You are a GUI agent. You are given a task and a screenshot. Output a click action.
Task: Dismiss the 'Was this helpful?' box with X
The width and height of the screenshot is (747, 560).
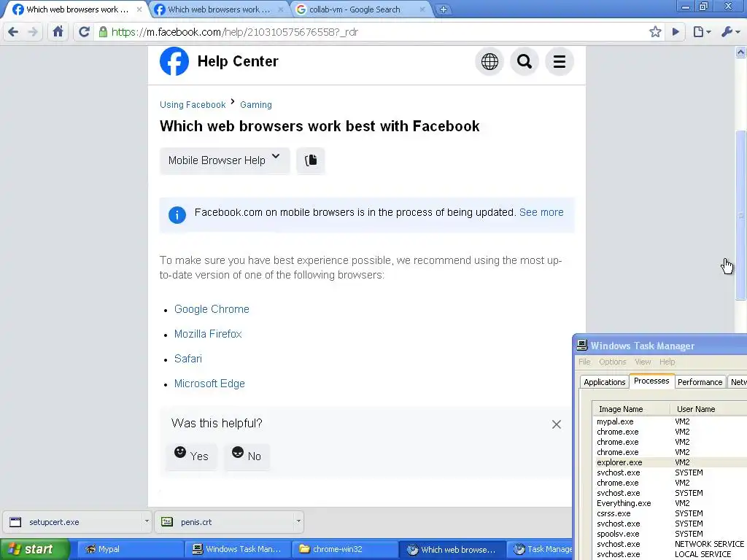(556, 424)
